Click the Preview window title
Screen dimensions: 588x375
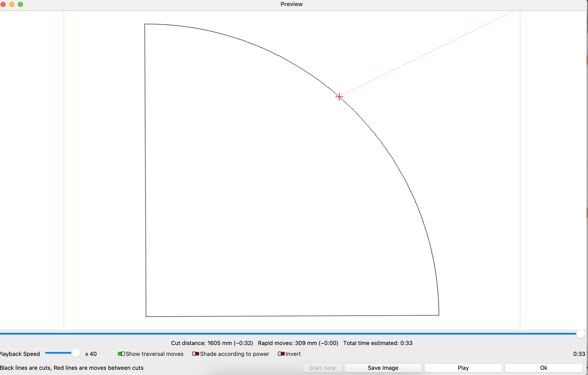coord(292,4)
